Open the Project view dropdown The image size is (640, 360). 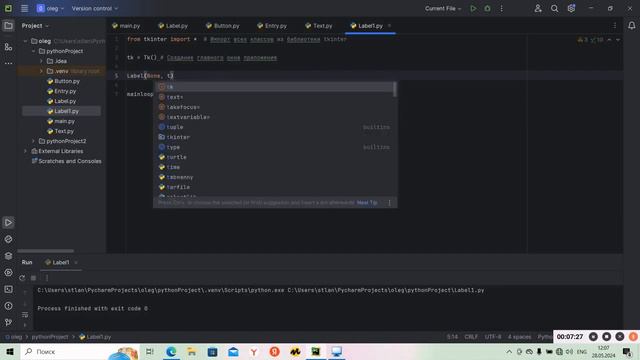(35, 26)
